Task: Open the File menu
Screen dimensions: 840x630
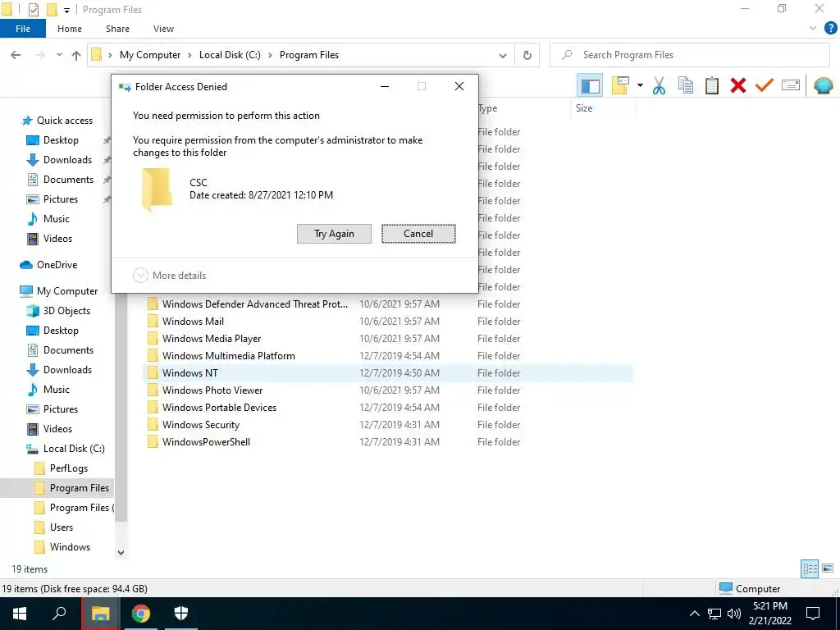Action: pos(23,29)
